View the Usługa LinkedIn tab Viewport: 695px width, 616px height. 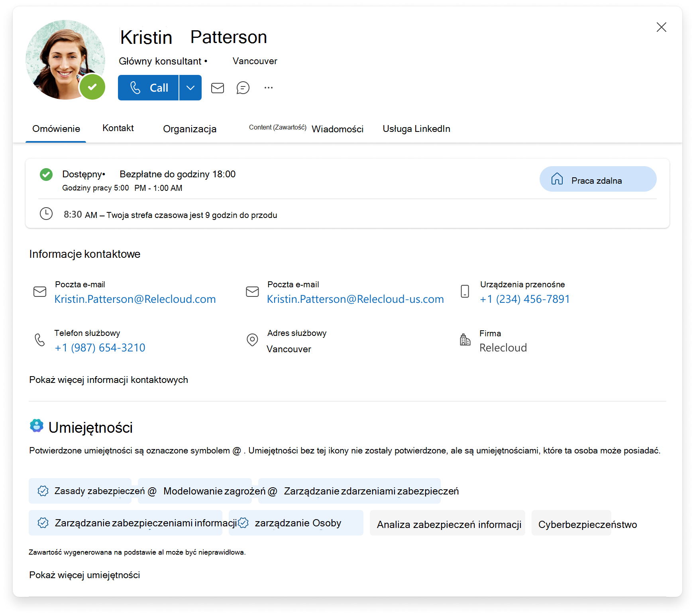pyautogui.click(x=416, y=129)
